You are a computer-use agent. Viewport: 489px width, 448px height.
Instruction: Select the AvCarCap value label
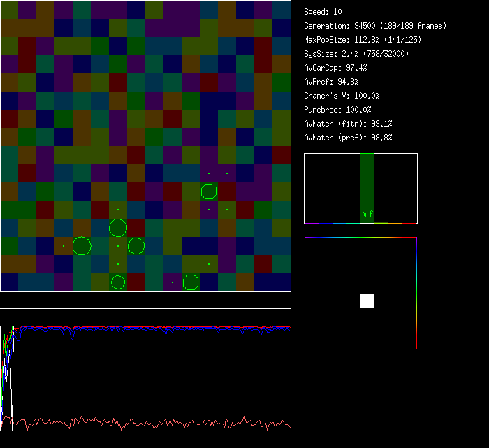tap(335, 68)
